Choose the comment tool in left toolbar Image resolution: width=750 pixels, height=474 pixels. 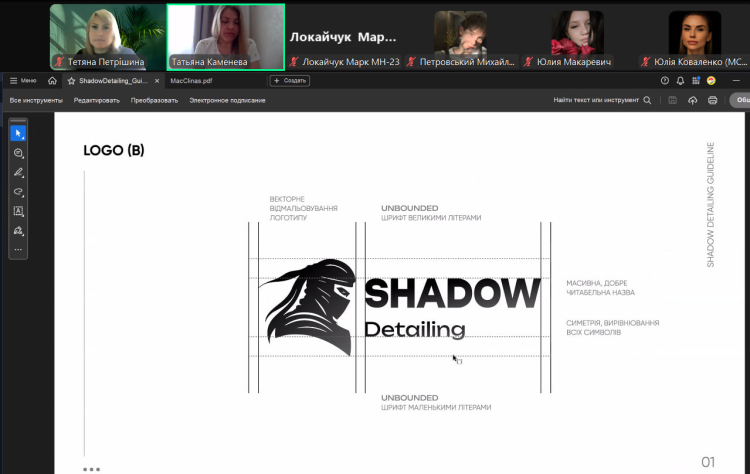click(18, 153)
